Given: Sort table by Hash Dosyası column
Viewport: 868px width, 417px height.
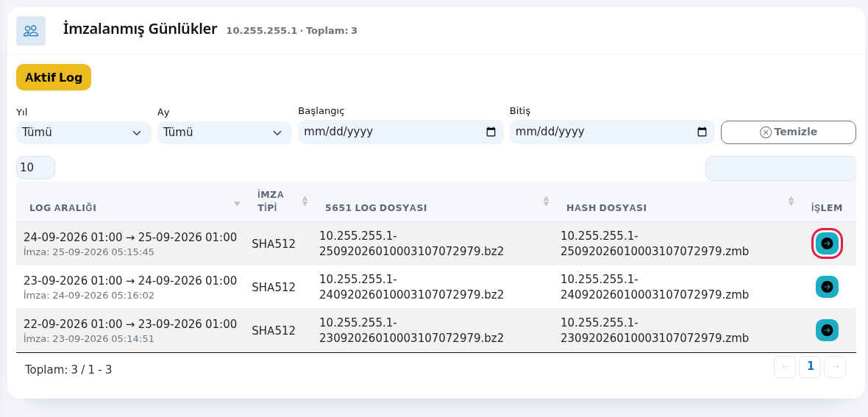Looking at the screenshot, I should [x=791, y=201].
